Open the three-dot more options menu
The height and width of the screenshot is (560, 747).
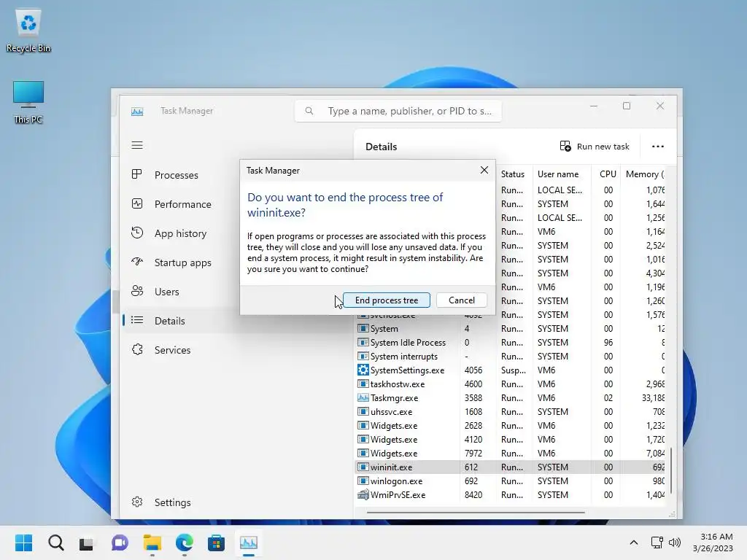pyautogui.click(x=658, y=146)
